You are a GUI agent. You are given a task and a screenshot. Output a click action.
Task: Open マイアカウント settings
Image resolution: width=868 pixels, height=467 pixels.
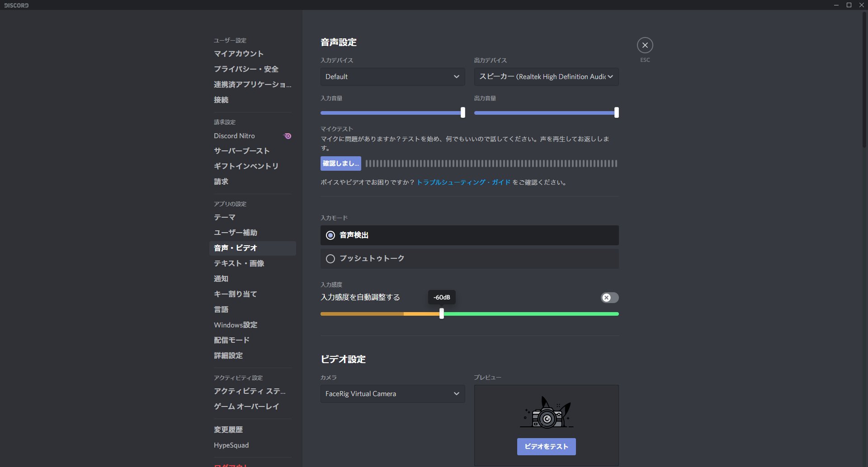click(239, 53)
